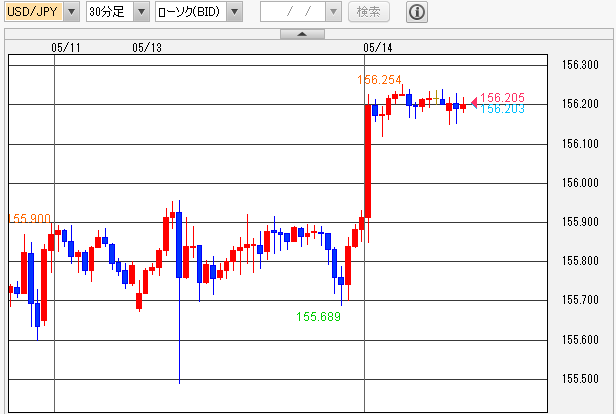Click the 05/14 date label

pyautogui.click(x=378, y=48)
